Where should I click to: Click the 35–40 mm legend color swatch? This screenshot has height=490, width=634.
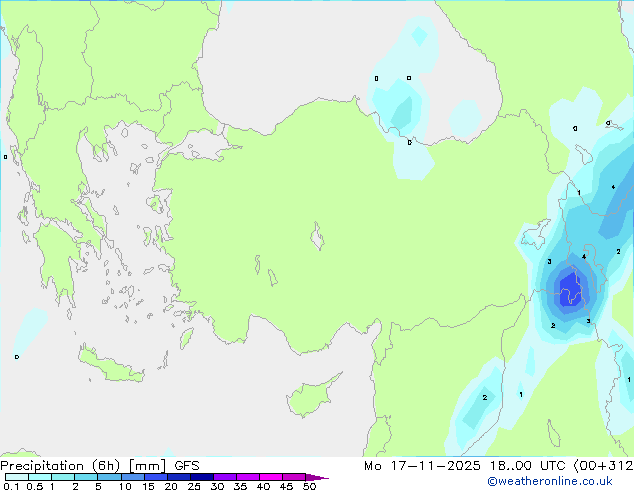tap(247, 477)
